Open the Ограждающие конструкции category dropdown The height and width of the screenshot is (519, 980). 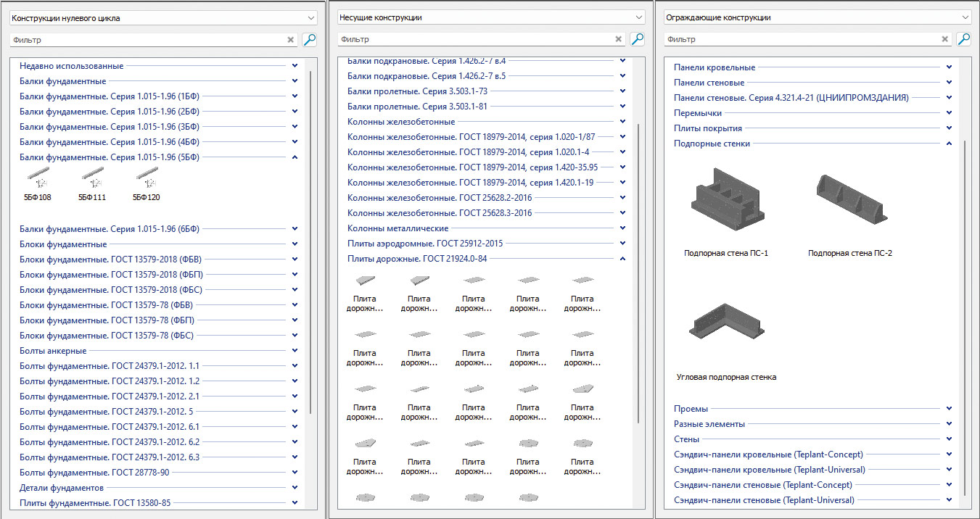[x=818, y=17]
